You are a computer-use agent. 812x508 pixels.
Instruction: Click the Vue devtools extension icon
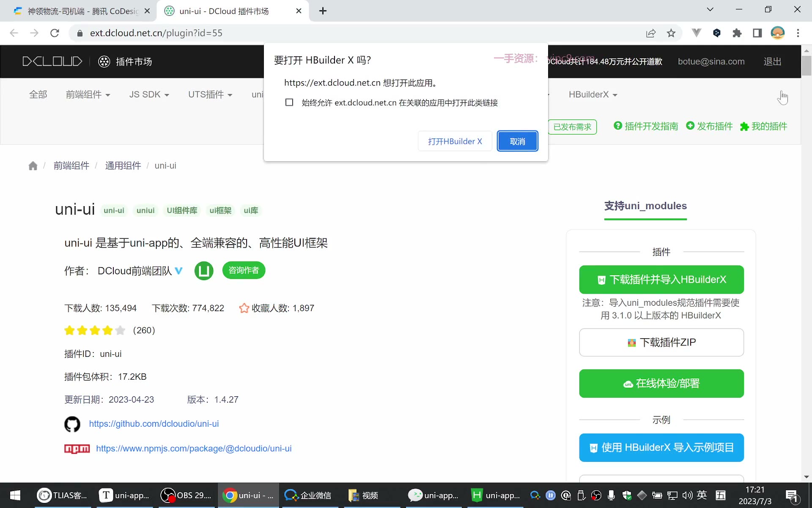697,33
